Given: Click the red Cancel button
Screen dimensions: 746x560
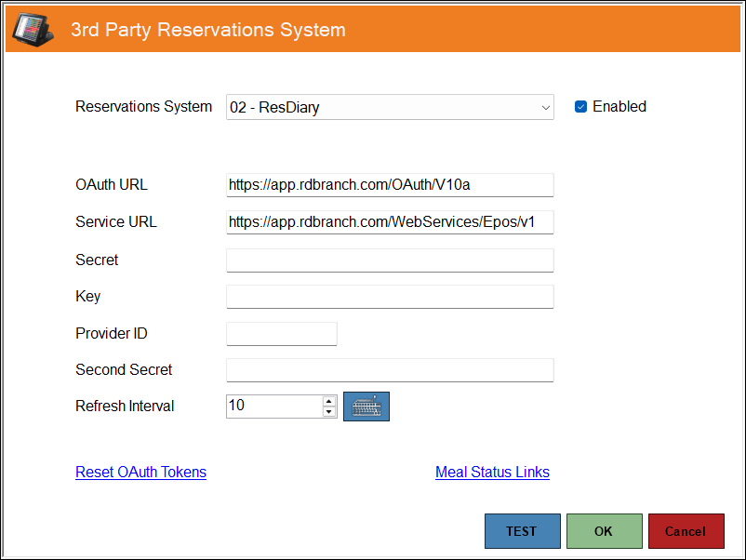Looking at the screenshot, I should (686, 531).
